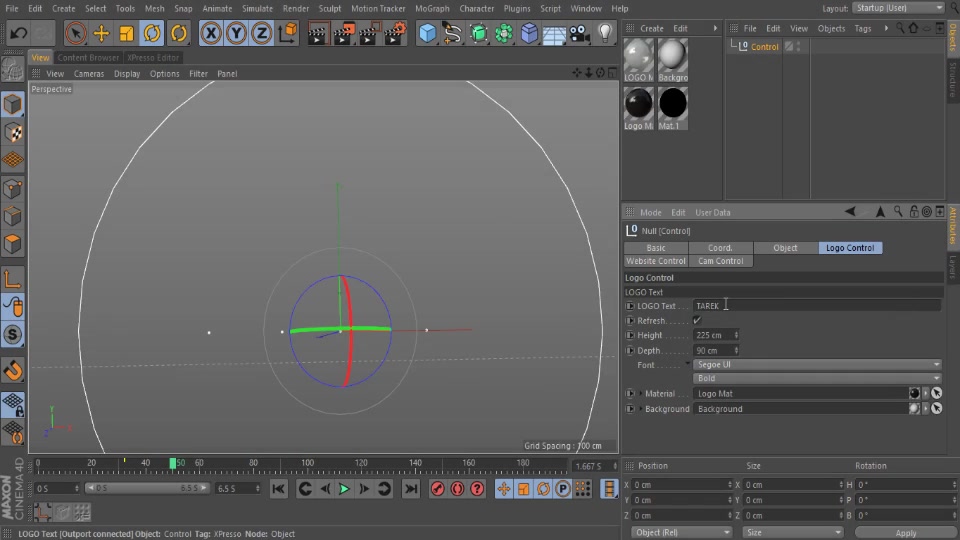960x540 pixels.
Task: Open the Bold font style dropdown
Action: pyautogui.click(x=817, y=378)
